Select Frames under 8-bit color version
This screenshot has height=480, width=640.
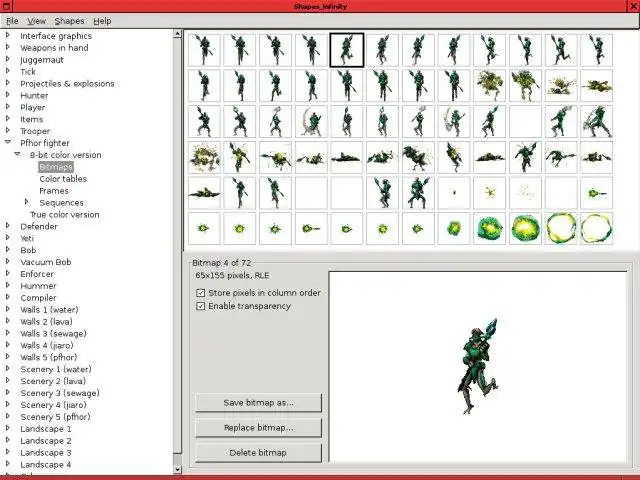pos(54,191)
